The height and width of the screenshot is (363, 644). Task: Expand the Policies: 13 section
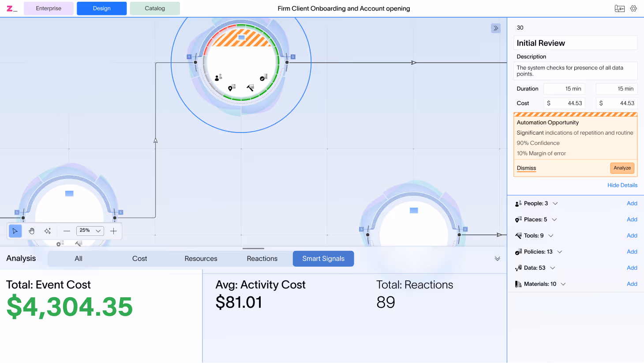tap(539, 252)
